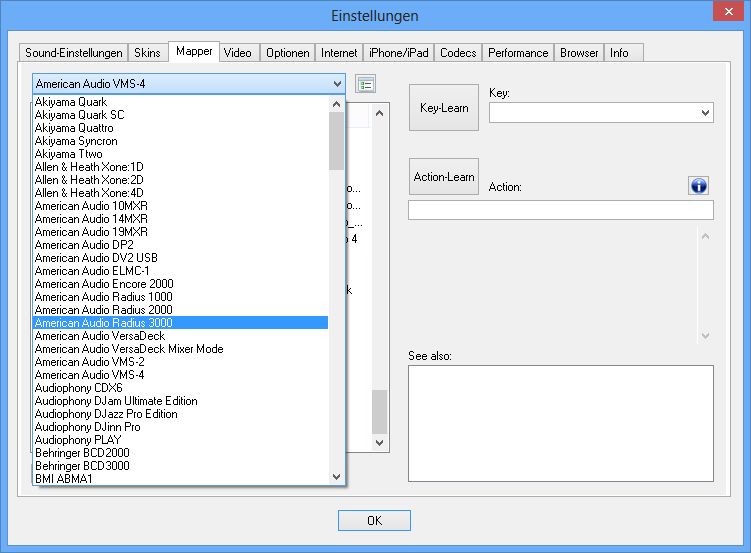Viewport: 751px width, 553px height.
Task: Switch to the Internet tab
Action: point(339,53)
